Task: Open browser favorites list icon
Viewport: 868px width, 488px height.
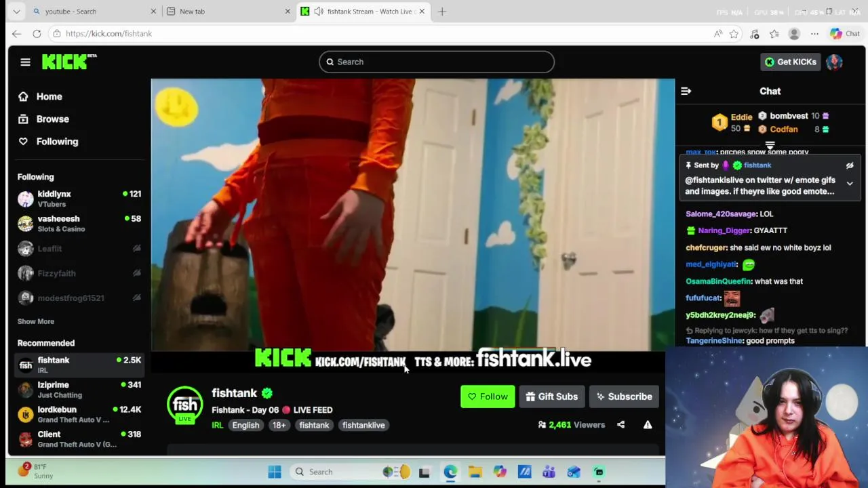Action: click(774, 34)
